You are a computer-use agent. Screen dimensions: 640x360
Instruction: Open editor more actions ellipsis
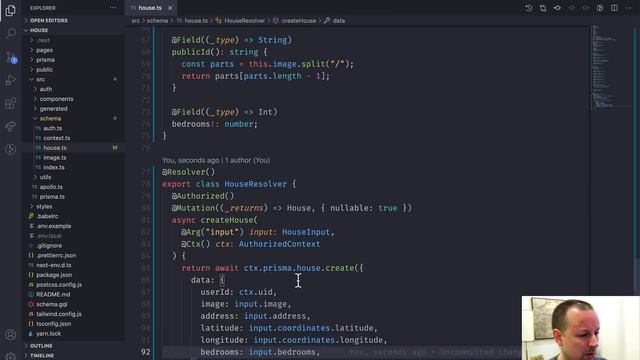[x=629, y=8]
